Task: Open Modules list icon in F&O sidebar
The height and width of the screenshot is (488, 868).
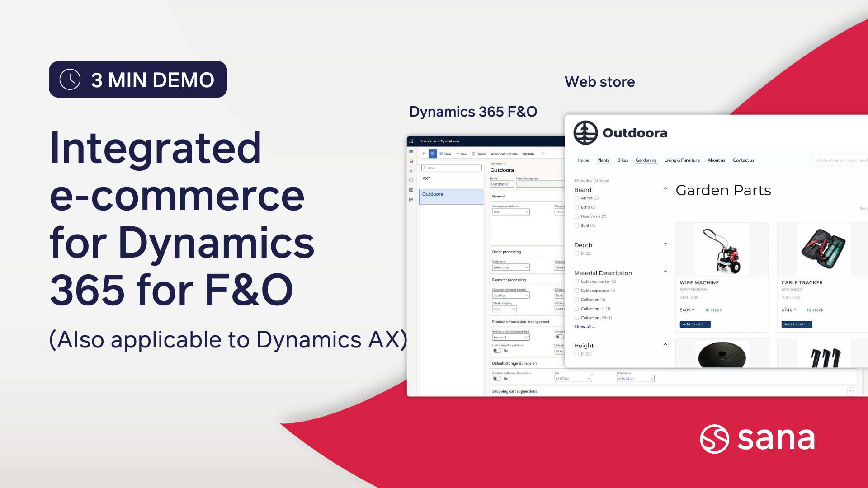Action: [x=411, y=199]
